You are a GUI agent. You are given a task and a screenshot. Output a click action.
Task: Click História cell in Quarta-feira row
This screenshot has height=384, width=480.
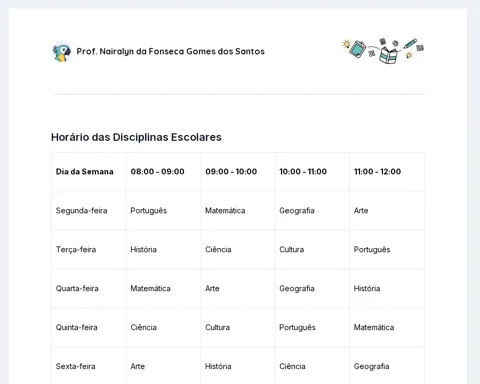367,288
